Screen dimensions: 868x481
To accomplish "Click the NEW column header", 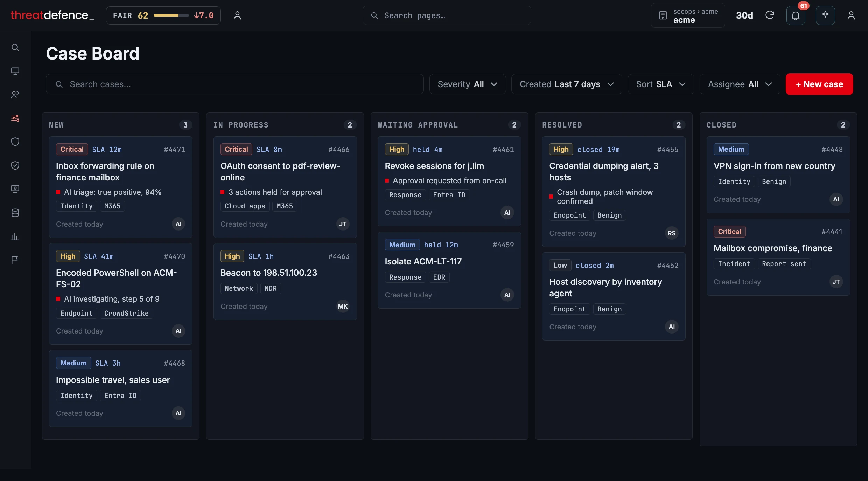I will click(56, 125).
